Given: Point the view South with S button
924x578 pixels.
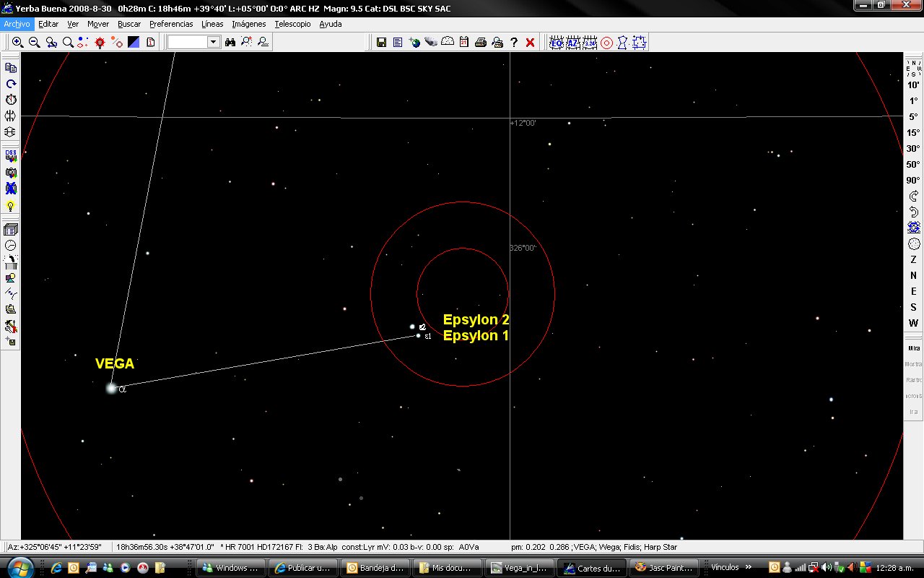Looking at the screenshot, I should pyautogui.click(x=913, y=308).
